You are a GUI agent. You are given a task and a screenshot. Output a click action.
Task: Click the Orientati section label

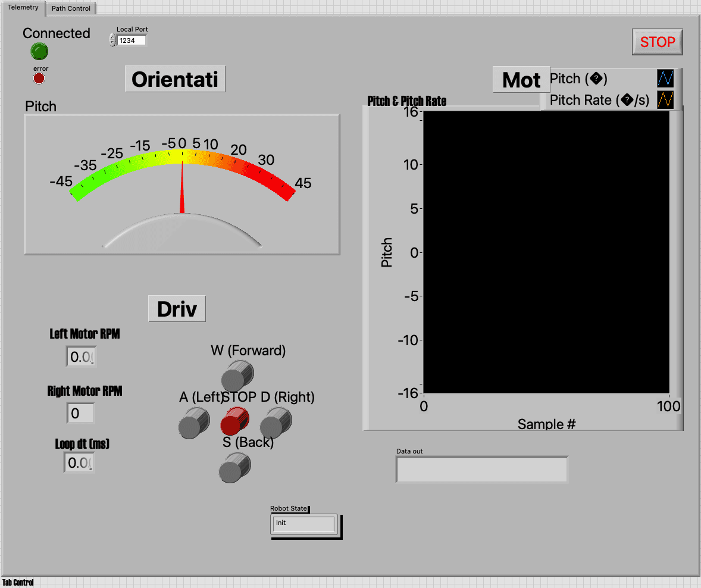click(175, 79)
